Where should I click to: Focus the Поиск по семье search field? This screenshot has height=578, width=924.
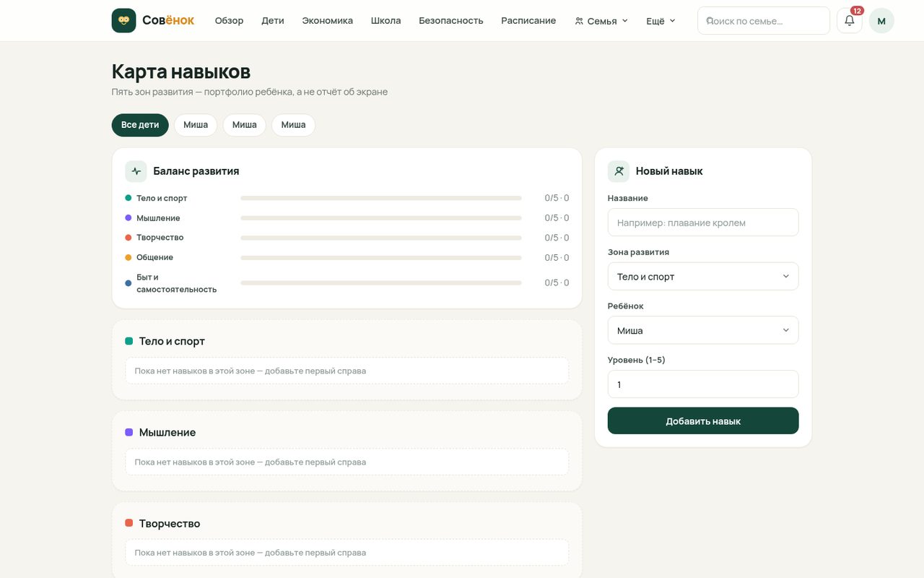pyautogui.click(x=764, y=21)
